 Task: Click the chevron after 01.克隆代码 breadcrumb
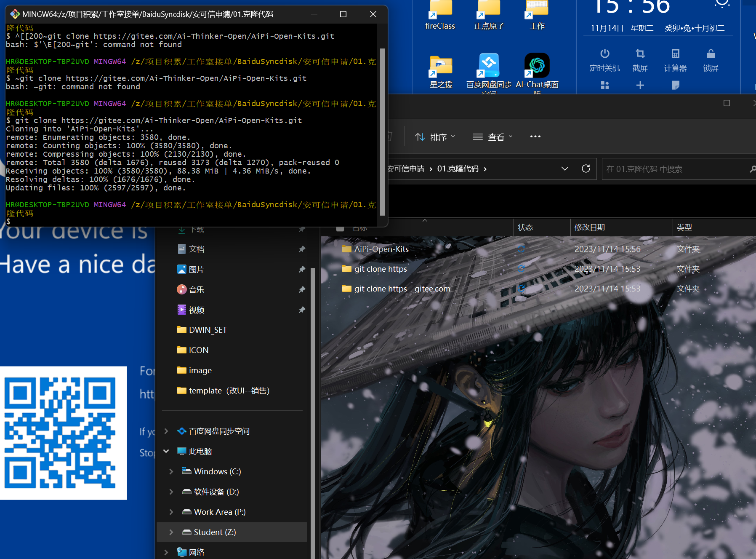click(x=485, y=169)
